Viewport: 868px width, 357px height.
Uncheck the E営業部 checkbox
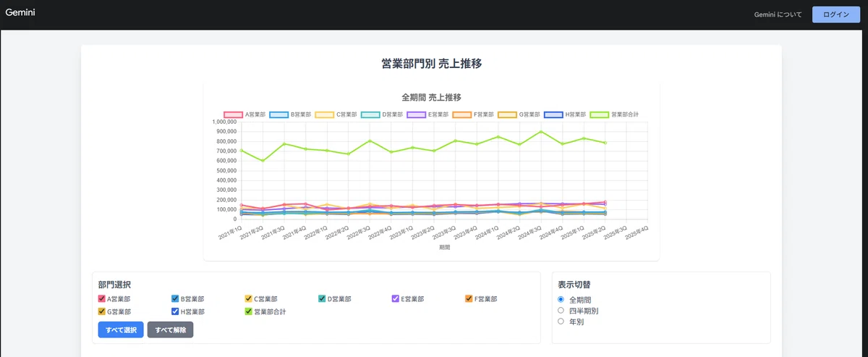[395, 298]
